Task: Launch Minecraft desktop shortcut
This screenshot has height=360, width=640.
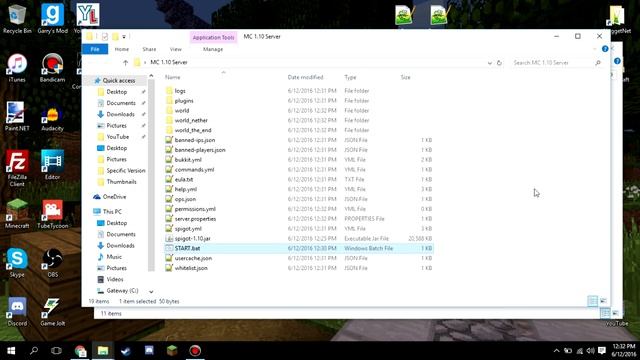Action: [x=17, y=213]
